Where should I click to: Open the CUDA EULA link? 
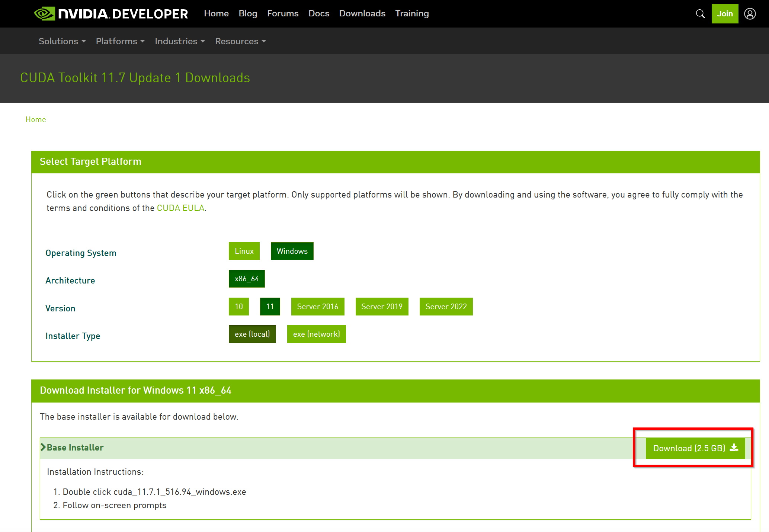click(x=180, y=208)
